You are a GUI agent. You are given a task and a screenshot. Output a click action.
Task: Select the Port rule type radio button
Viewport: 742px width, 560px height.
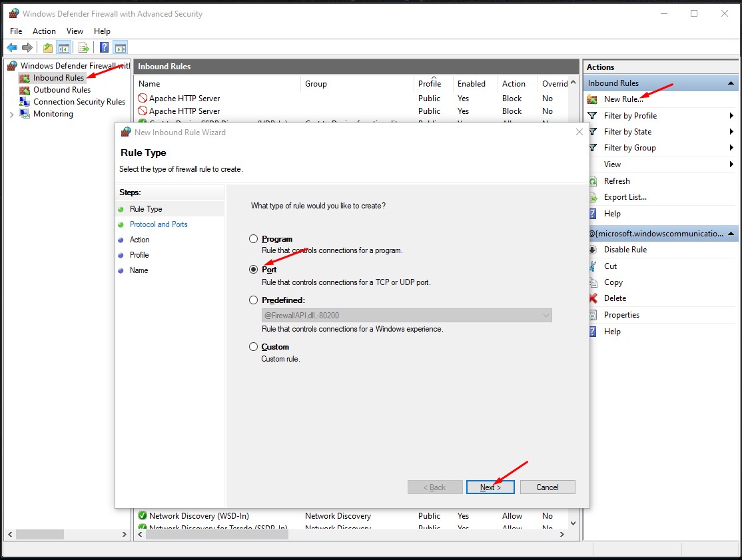[x=253, y=269]
